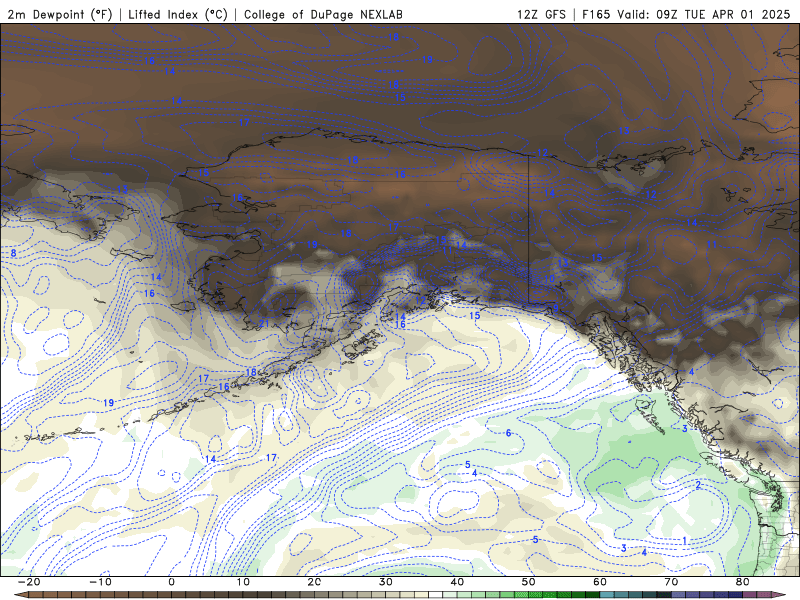Click the 50 label on color scale
This screenshot has width=800, height=600.
(529, 582)
